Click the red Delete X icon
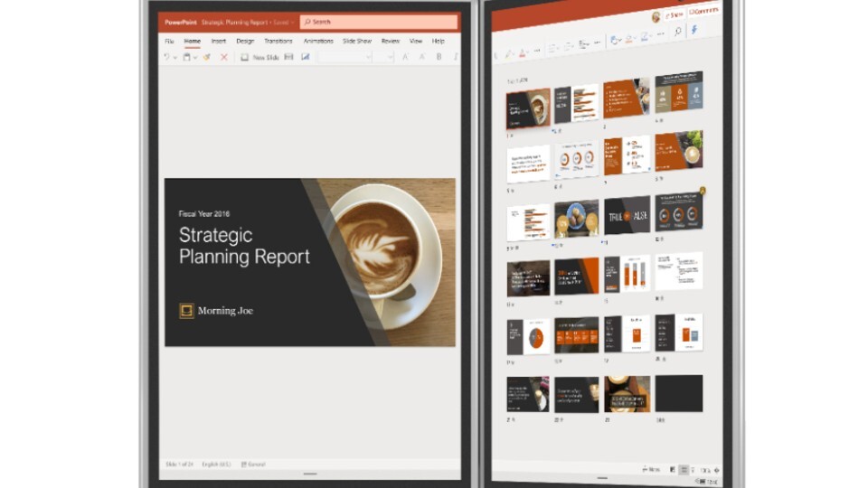Viewport: 868px width, 488px height. click(x=223, y=56)
